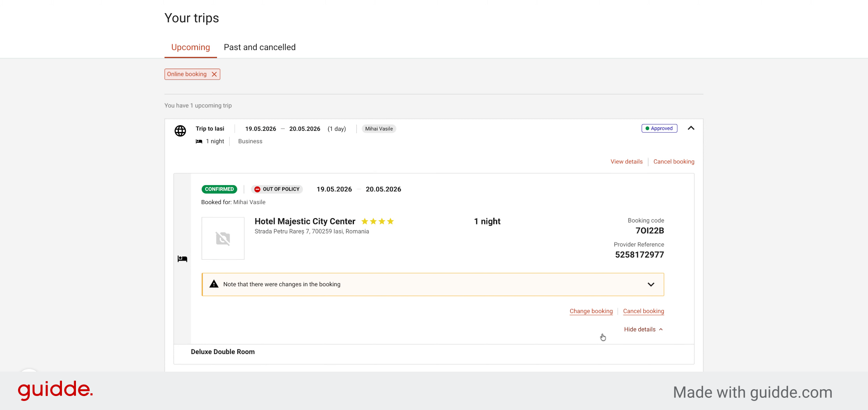Screen dimensions: 868x410
Task: Click the CONFIRMED status badge
Action: pos(219,189)
